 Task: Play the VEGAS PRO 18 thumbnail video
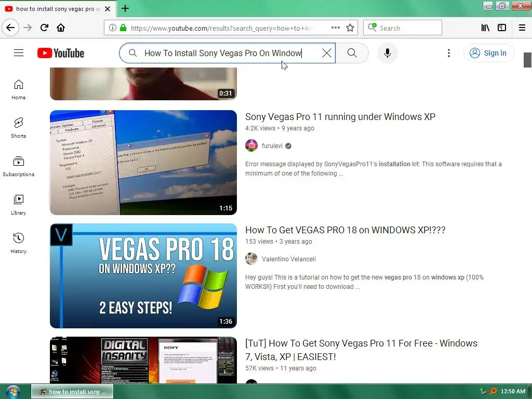click(143, 276)
